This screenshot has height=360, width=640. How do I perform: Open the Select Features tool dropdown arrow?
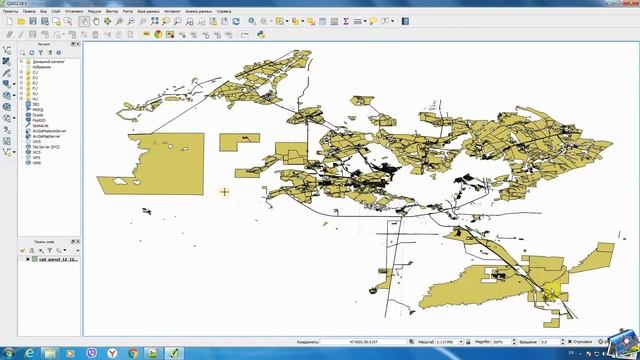287,21
